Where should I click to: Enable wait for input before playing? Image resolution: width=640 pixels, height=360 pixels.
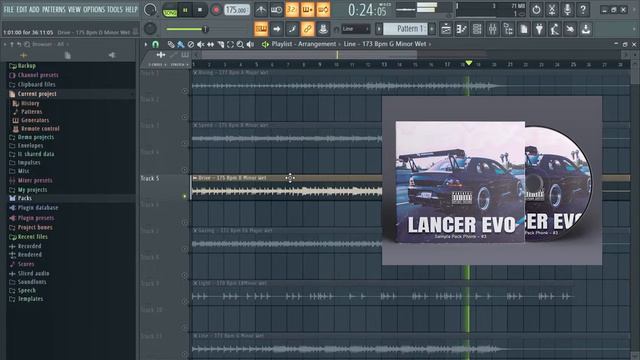click(276, 10)
